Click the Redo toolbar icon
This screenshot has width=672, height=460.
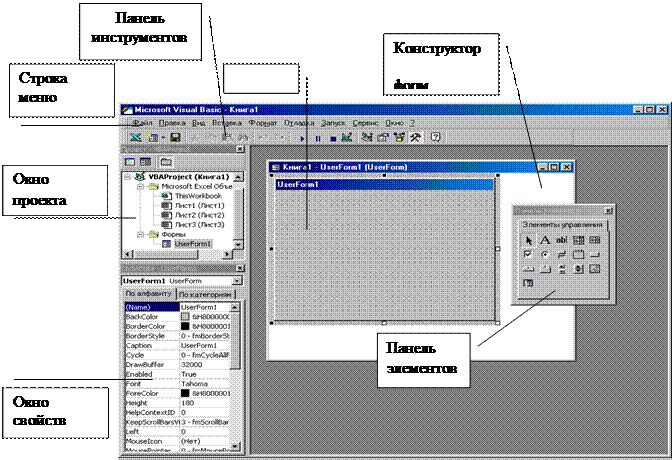click(x=280, y=137)
